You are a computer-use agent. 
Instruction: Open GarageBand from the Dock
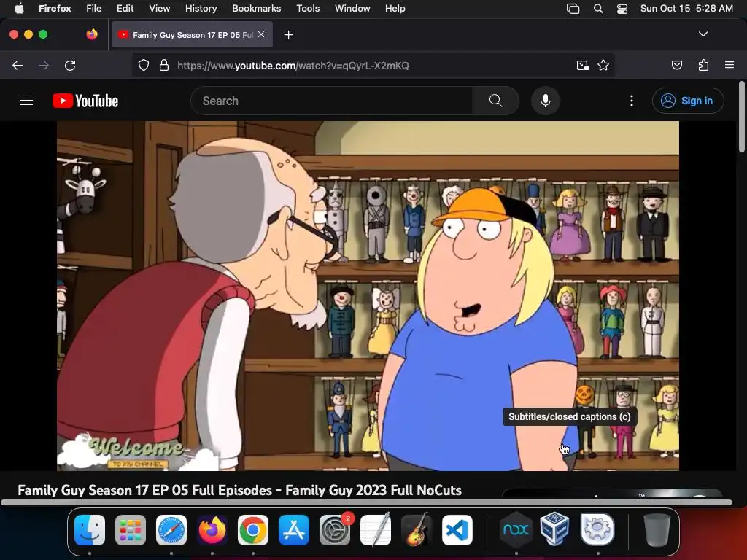(x=417, y=529)
